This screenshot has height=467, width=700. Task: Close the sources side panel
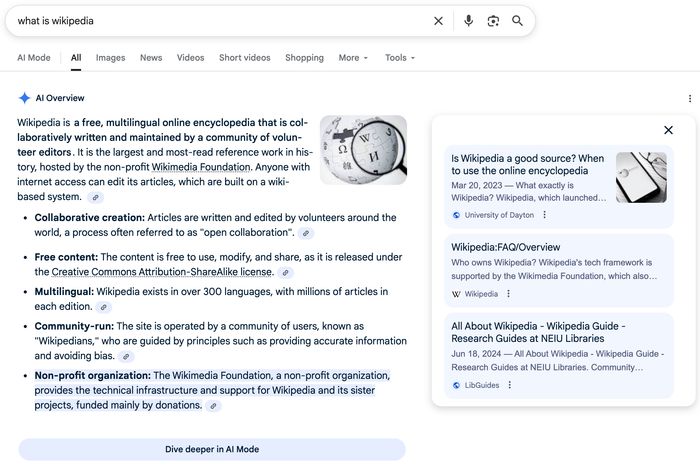669,130
